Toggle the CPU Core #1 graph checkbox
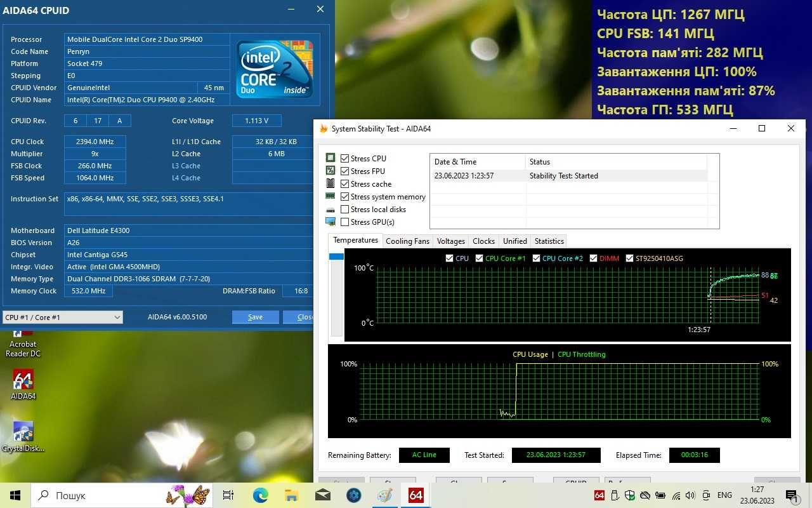 pyautogui.click(x=479, y=258)
